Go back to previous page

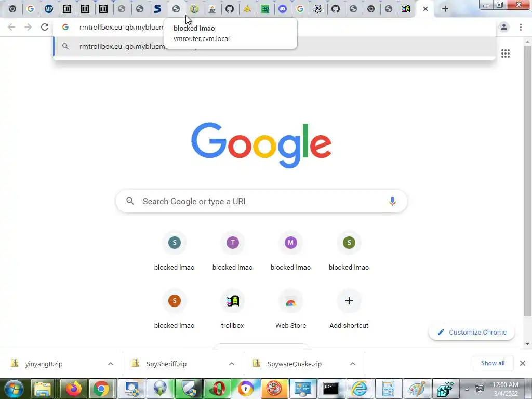pos(11,27)
